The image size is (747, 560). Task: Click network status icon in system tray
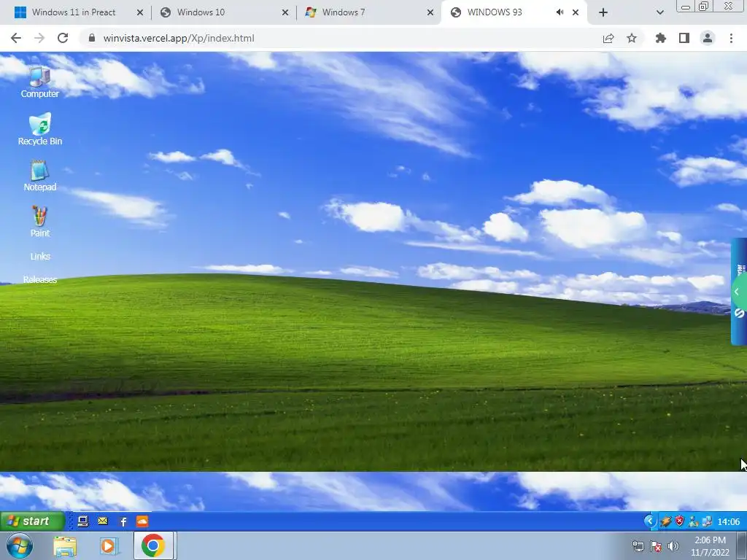pos(638,546)
